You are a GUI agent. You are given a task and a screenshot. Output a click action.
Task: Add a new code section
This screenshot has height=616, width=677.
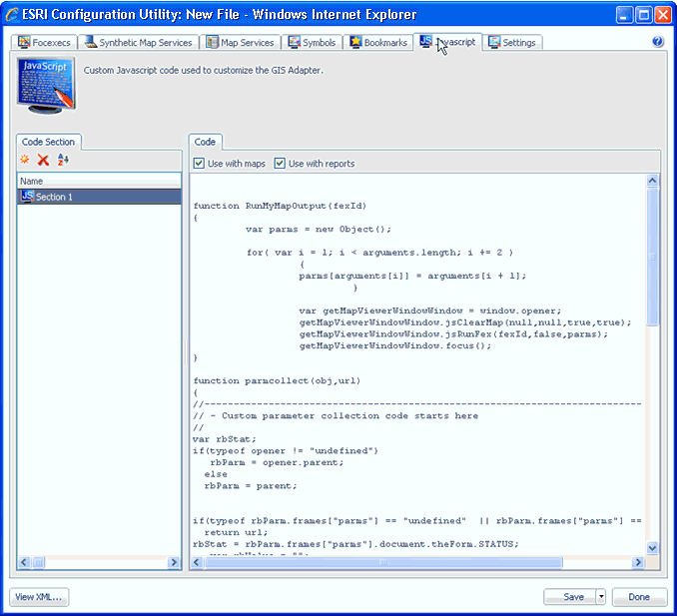(x=25, y=160)
